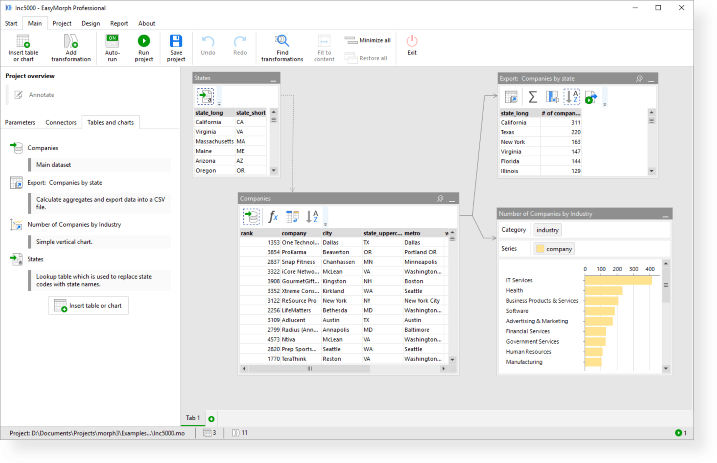This screenshot has height=463, width=717.
Task: Expand the Companies table transformation overflow arrow
Action: (326, 222)
